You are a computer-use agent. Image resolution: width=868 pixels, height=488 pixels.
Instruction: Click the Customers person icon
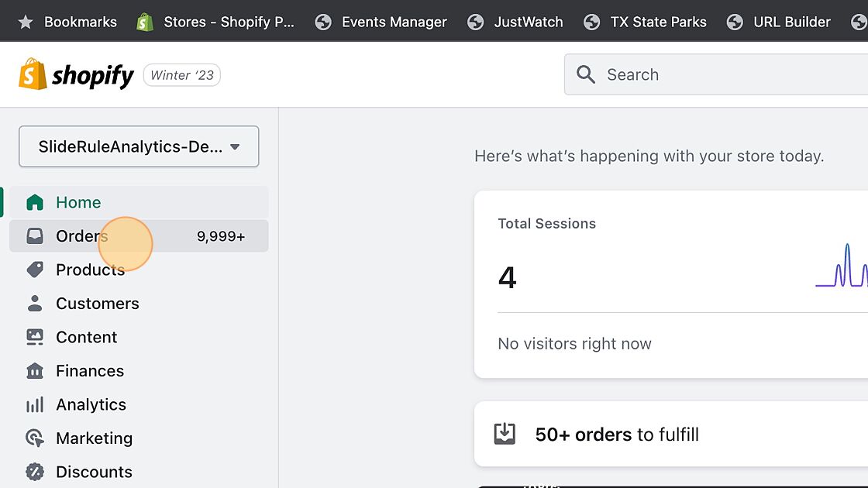click(35, 304)
